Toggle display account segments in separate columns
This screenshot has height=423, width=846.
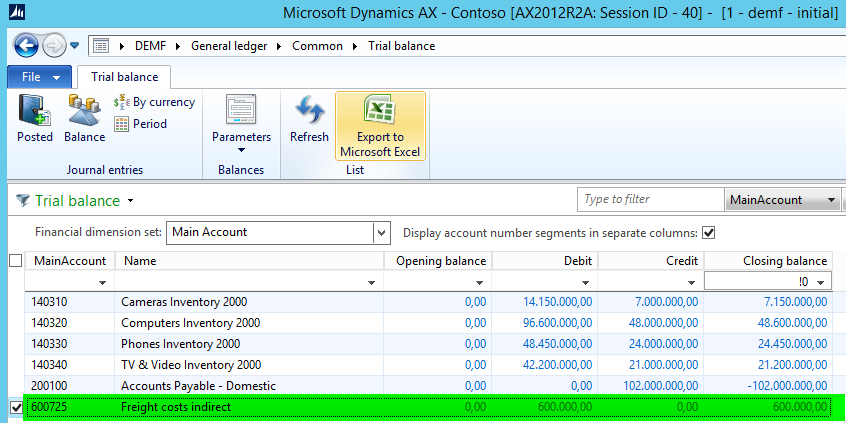pyautogui.click(x=709, y=233)
